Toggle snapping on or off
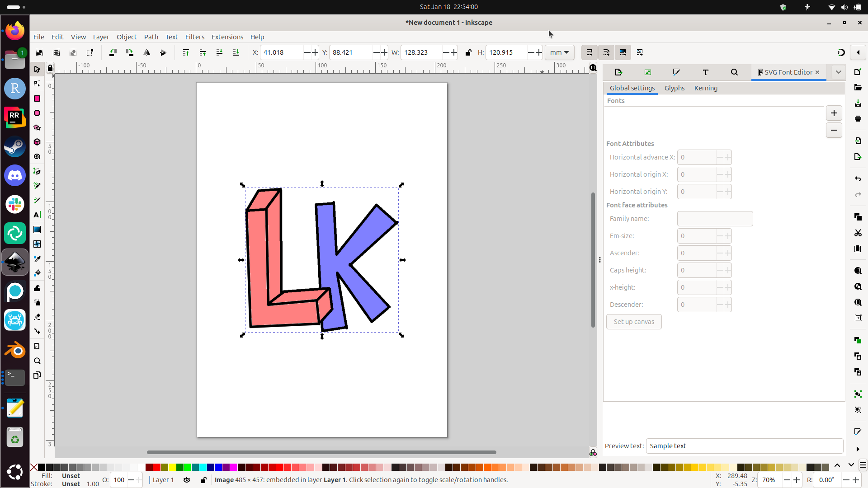Viewport: 868px width, 488px height. [841, 52]
